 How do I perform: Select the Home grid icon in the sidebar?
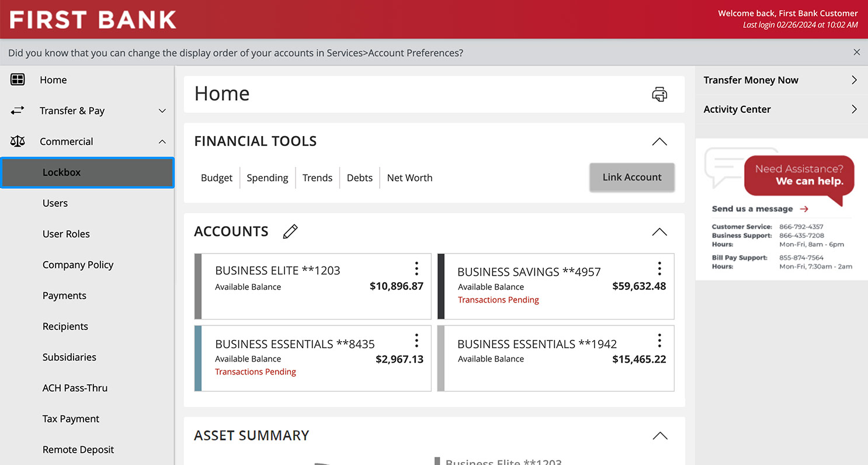point(17,79)
